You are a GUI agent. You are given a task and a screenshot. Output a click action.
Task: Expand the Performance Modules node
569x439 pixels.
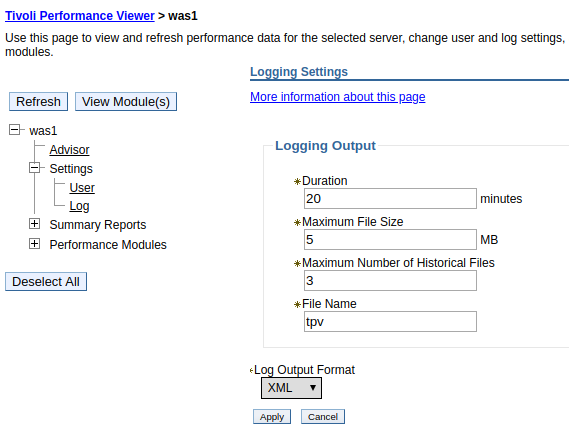click(34, 243)
